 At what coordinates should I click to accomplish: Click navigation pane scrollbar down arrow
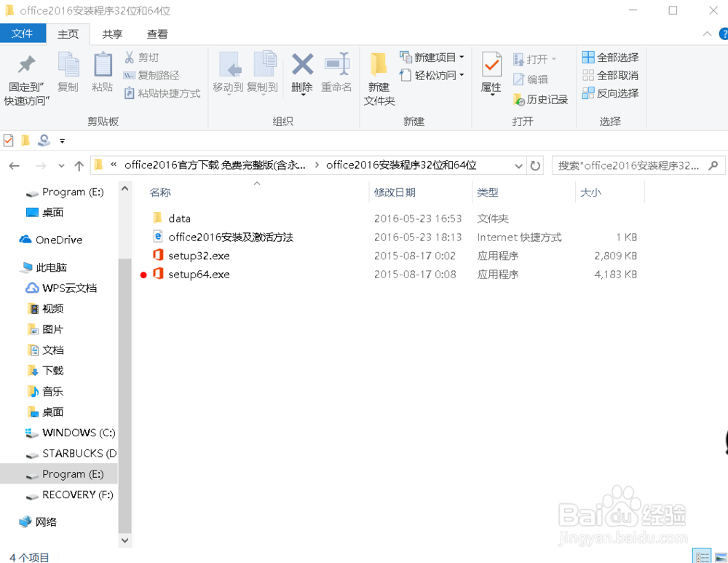click(124, 540)
